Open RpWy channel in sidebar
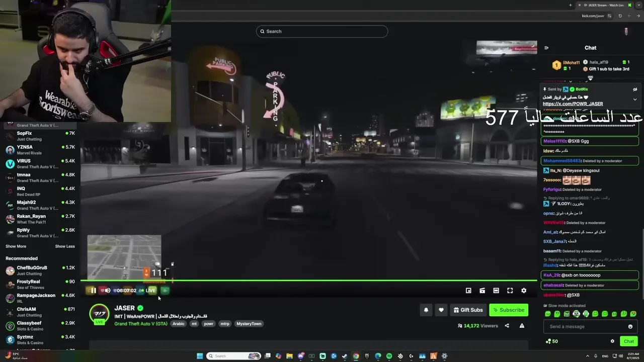644x362 pixels. pos(40,233)
